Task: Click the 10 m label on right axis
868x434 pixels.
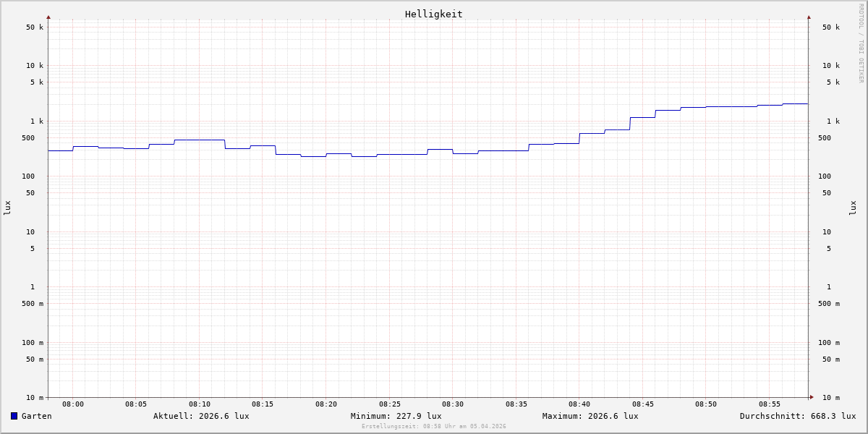Action: click(x=830, y=397)
